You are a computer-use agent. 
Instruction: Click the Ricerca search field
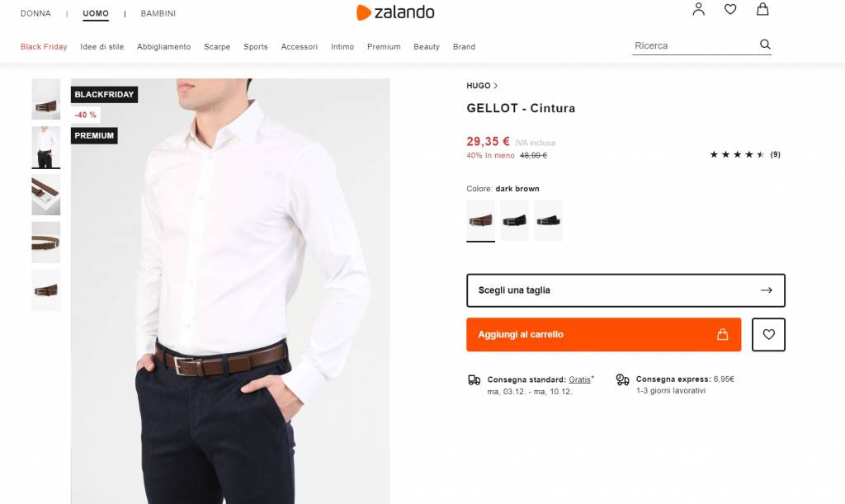[x=693, y=46]
